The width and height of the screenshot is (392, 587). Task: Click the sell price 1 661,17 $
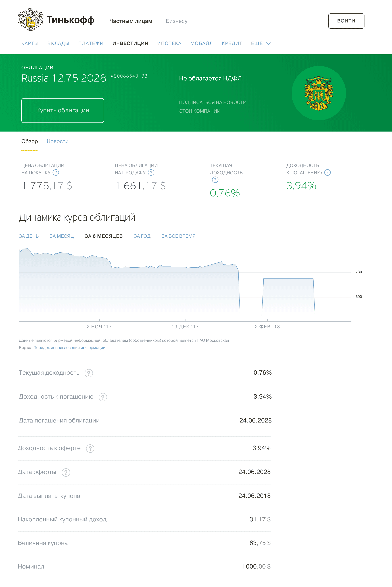141,186
